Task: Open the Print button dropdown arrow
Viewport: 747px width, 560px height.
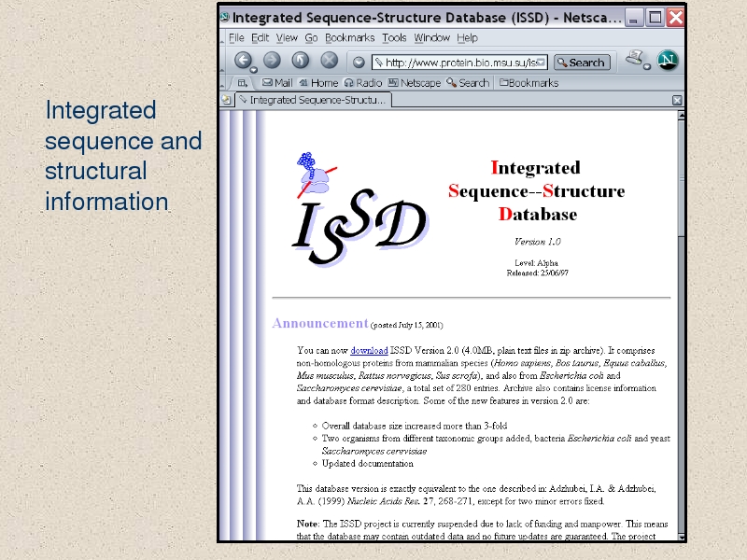Action: point(647,66)
